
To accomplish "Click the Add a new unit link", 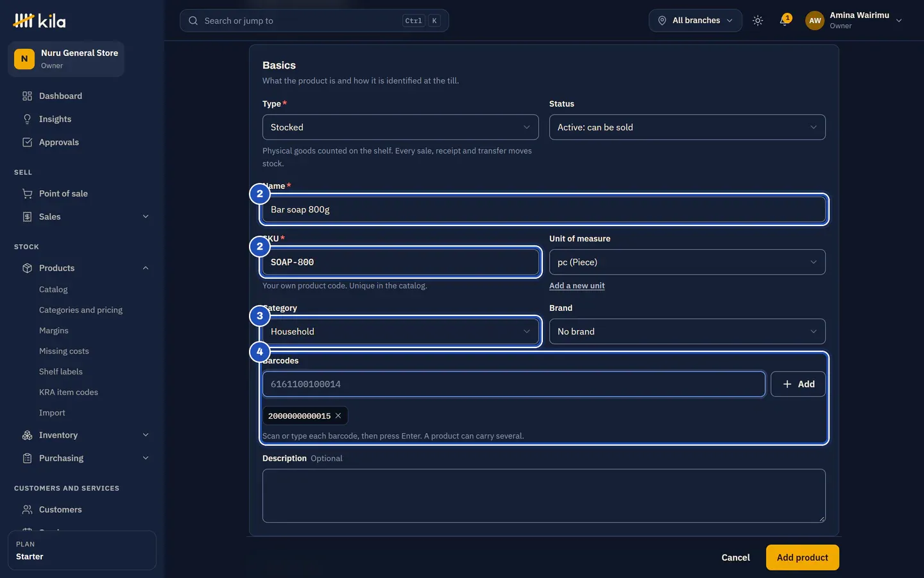I will (577, 286).
